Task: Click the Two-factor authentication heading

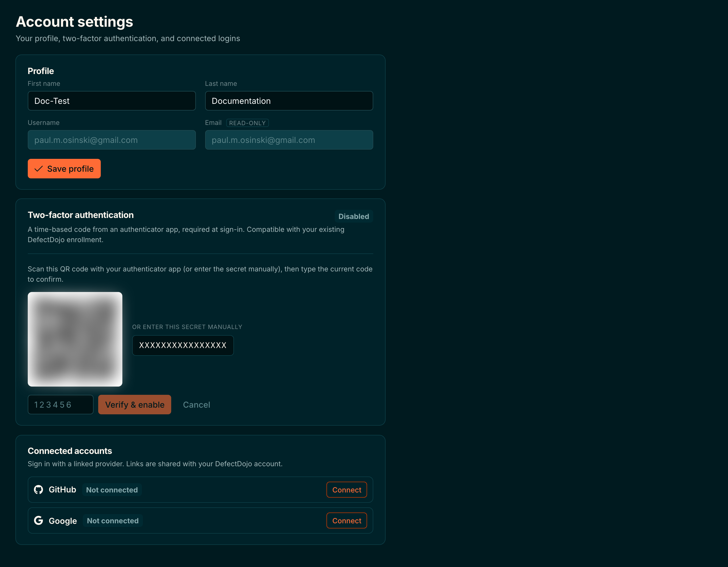Action: tap(81, 215)
